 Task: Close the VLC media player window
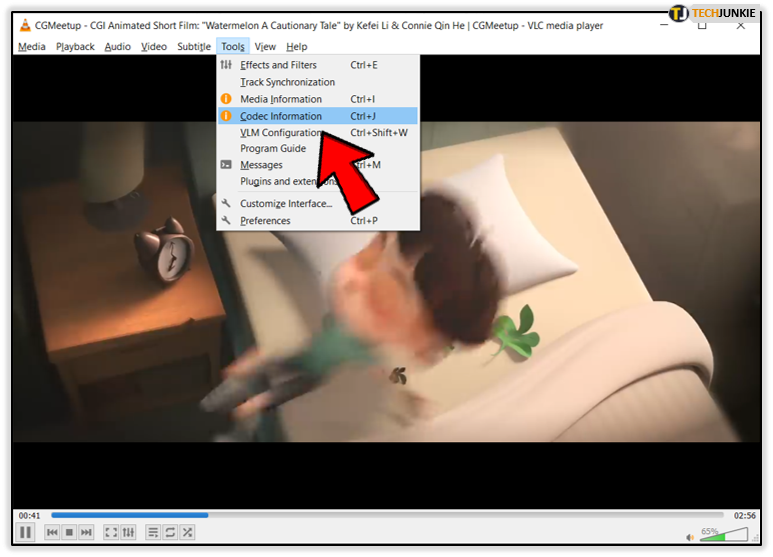tap(740, 25)
